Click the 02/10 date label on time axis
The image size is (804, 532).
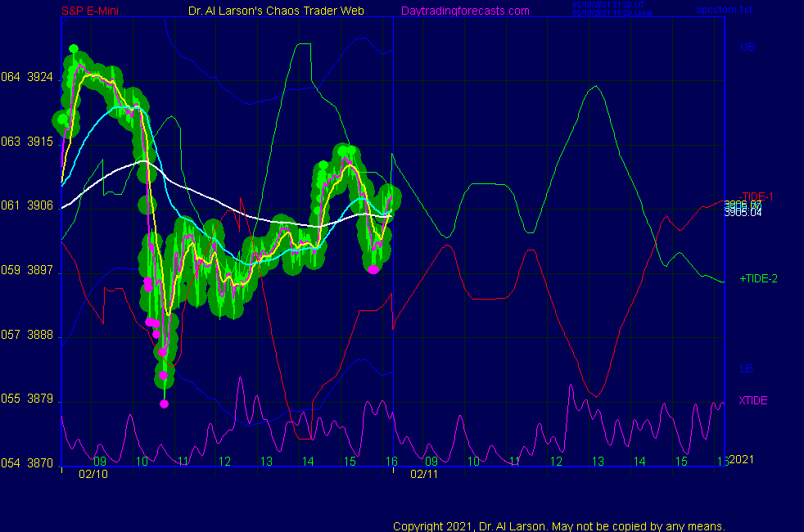pyautogui.click(x=93, y=474)
